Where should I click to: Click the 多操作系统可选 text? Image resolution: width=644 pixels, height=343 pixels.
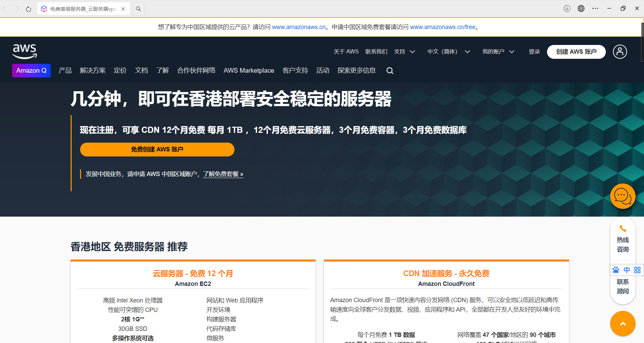[133, 338]
